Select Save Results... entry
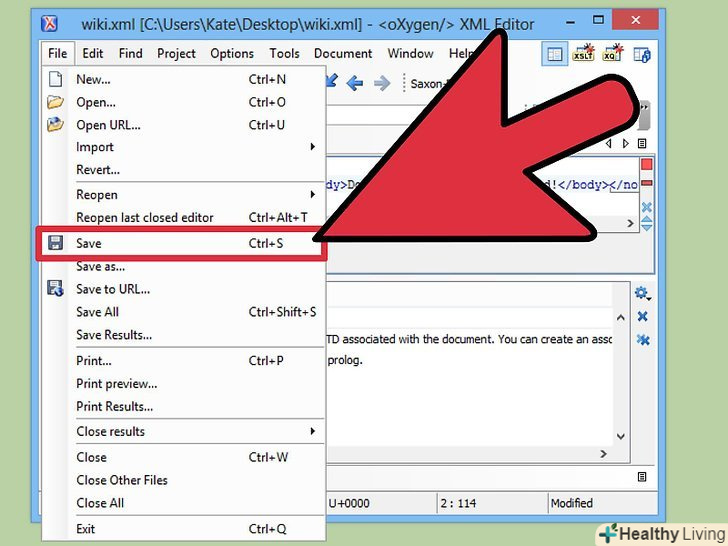Viewport: 728px width, 546px height. [x=183, y=335]
